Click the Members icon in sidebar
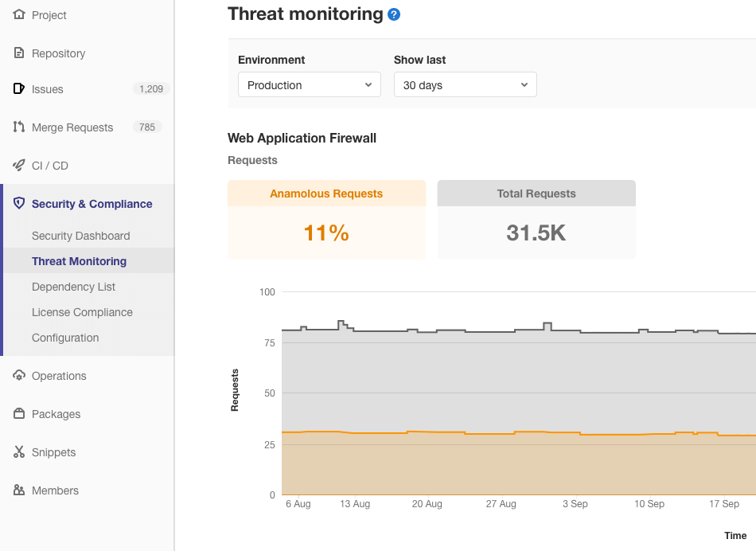Viewport: 756px width, 551px height. point(19,490)
